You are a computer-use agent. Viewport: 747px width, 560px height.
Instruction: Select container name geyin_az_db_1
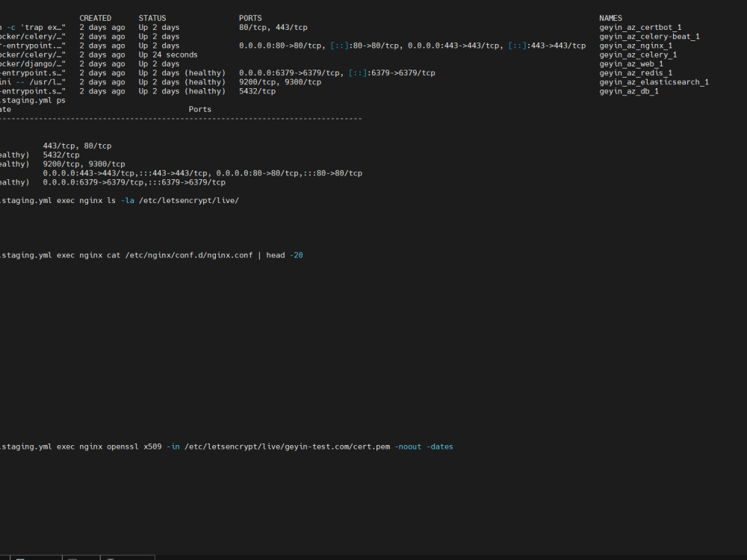(629, 91)
